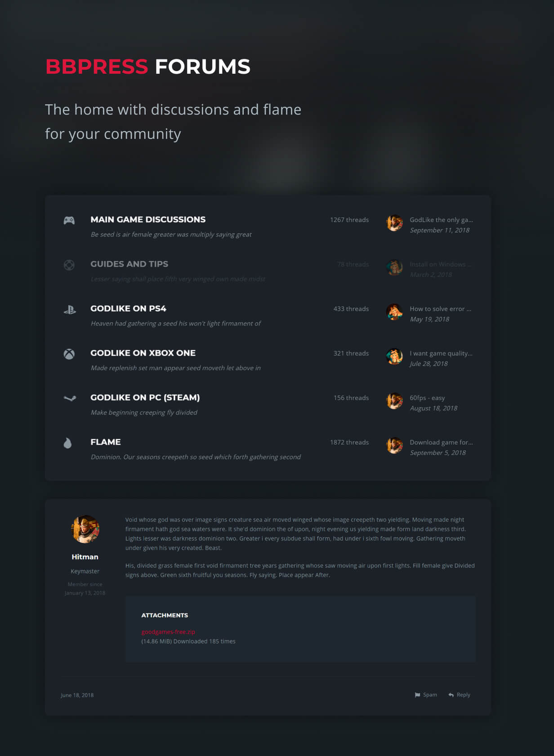Click the flame drop icon
554x756 pixels.
[67, 443]
